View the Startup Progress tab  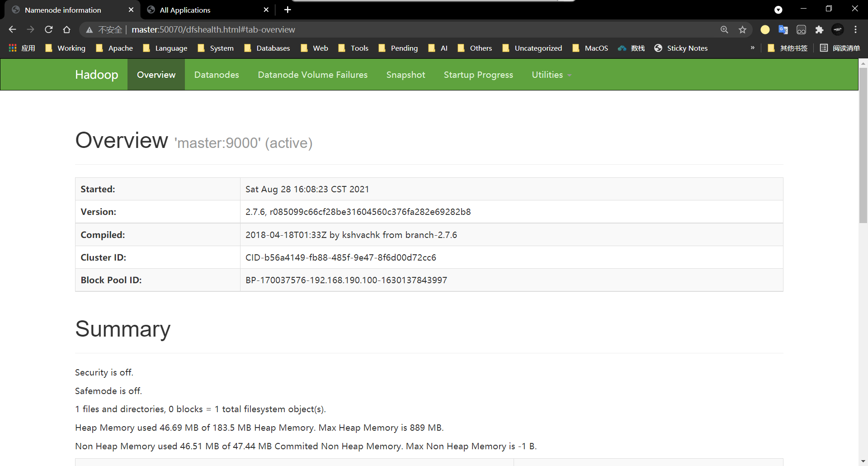pyautogui.click(x=478, y=75)
